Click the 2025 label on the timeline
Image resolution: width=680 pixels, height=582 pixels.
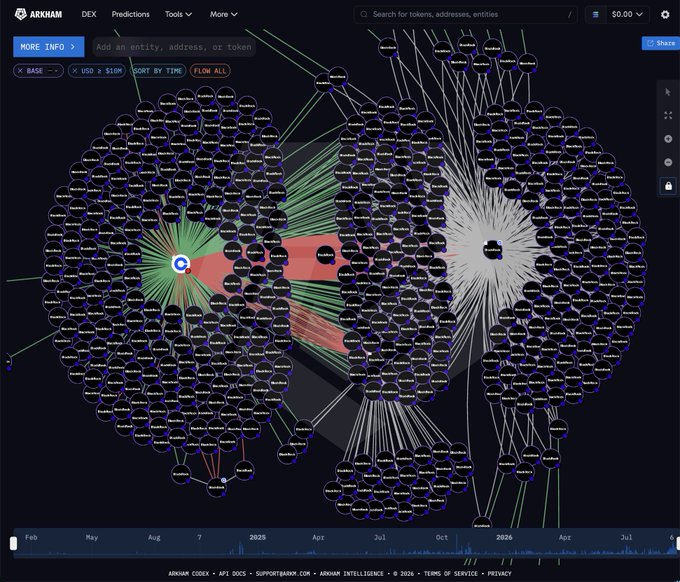click(x=258, y=537)
